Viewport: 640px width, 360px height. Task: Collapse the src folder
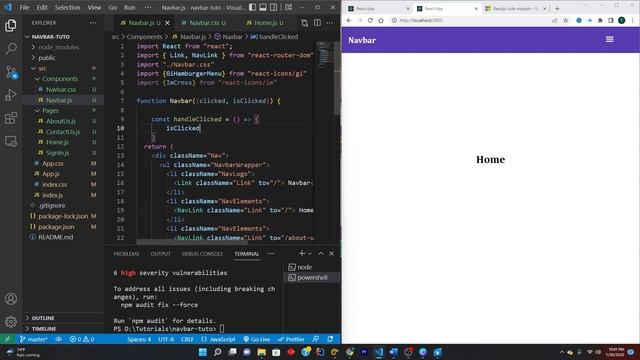point(42,69)
